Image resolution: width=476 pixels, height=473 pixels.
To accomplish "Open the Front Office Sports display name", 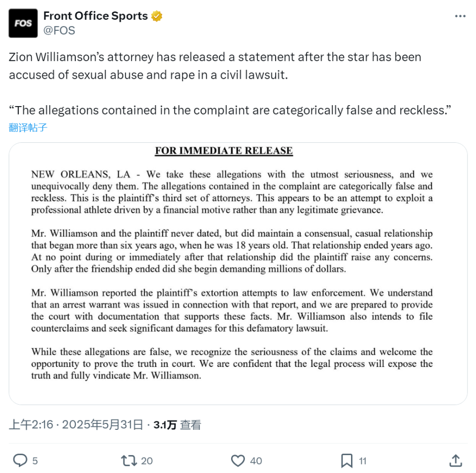I will click(x=96, y=16).
